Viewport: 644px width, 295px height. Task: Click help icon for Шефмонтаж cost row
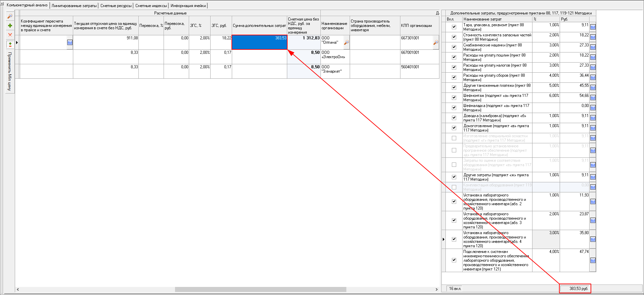(593, 98)
